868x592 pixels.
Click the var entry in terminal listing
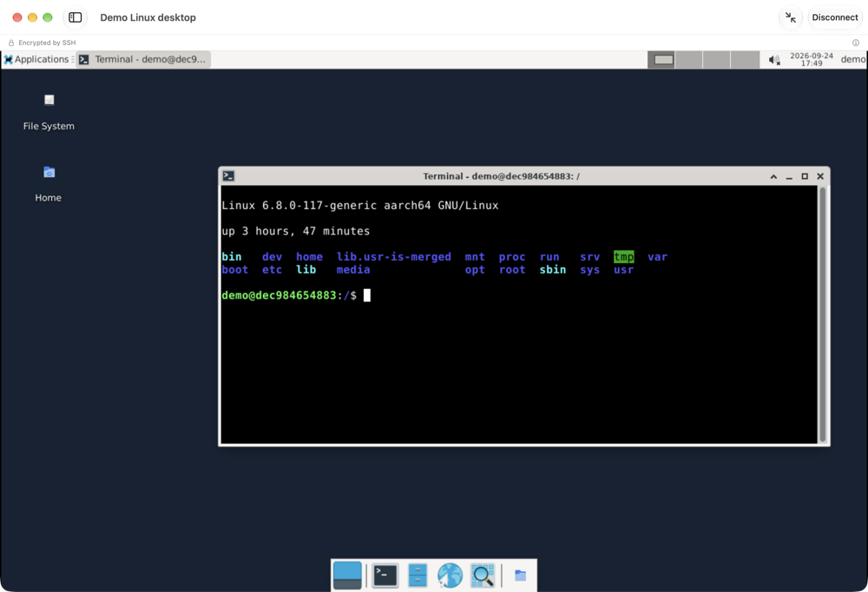point(658,257)
